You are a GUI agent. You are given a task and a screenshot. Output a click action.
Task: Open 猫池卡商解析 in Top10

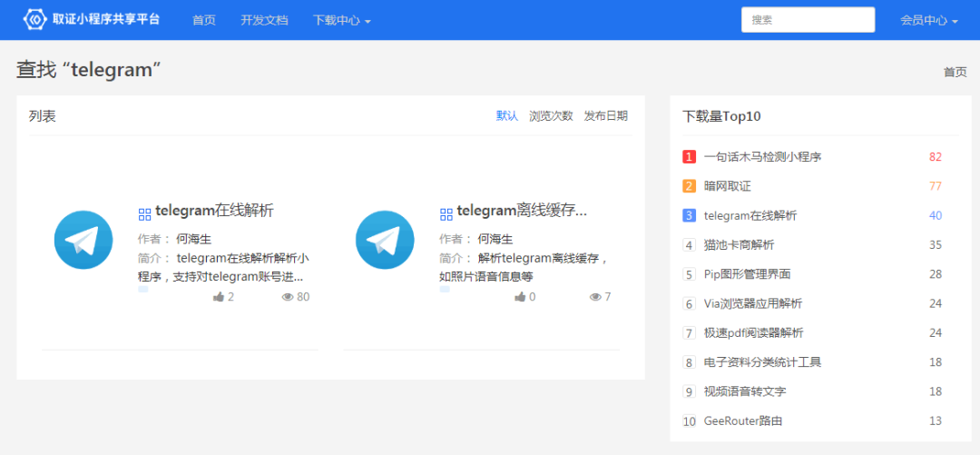coord(739,244)
